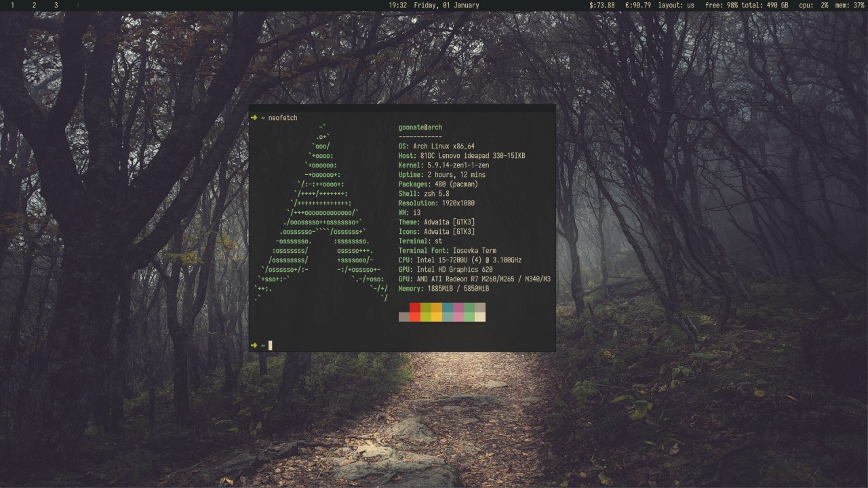Click the olive swatch in the upper row
This screenshot has height=488, width=868.
426,307
